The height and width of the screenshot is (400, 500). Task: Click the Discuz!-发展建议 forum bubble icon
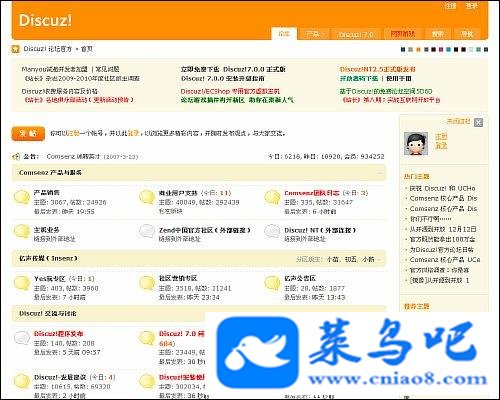click(x=22, y=381)
